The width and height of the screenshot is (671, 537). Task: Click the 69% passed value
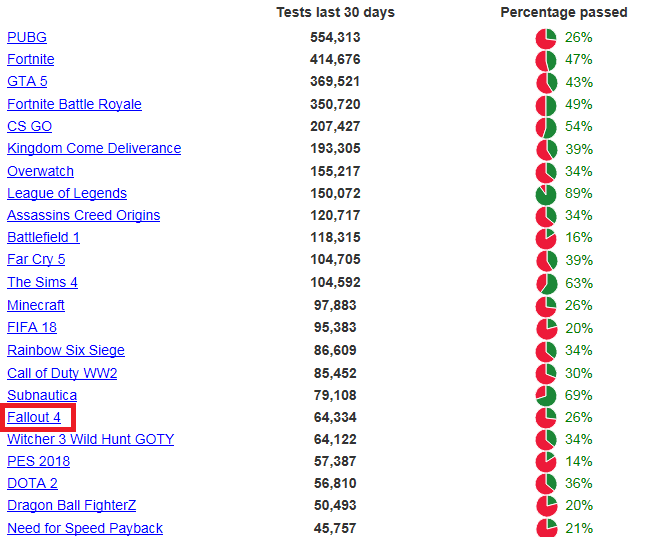(579, 395)
